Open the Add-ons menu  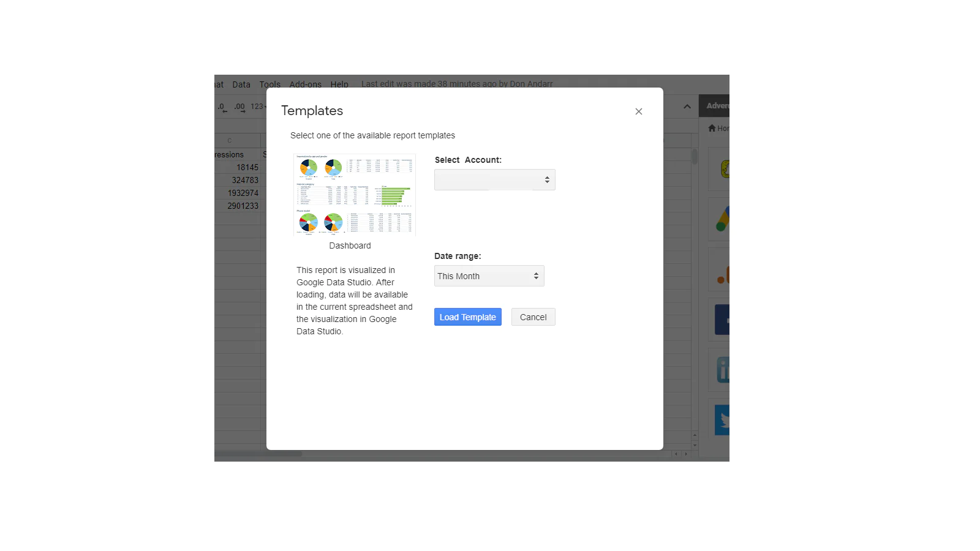(x=306, y=84)
